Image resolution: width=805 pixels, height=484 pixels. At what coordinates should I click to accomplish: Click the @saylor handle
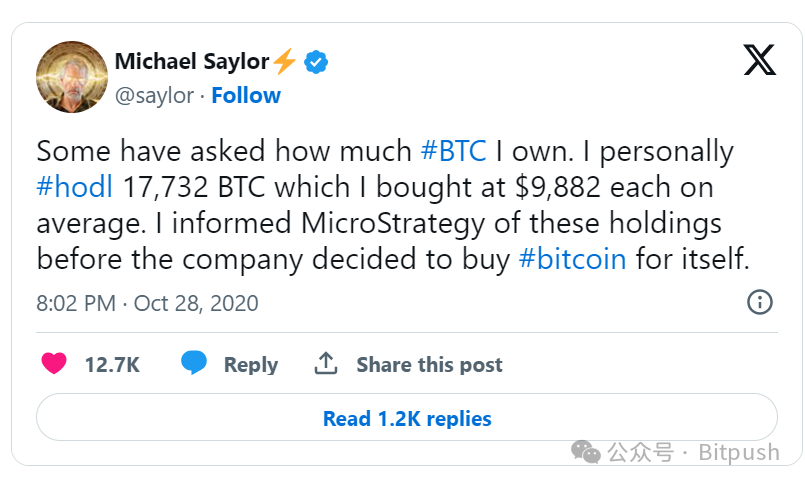pyautogui.click(x=155, y=96)
